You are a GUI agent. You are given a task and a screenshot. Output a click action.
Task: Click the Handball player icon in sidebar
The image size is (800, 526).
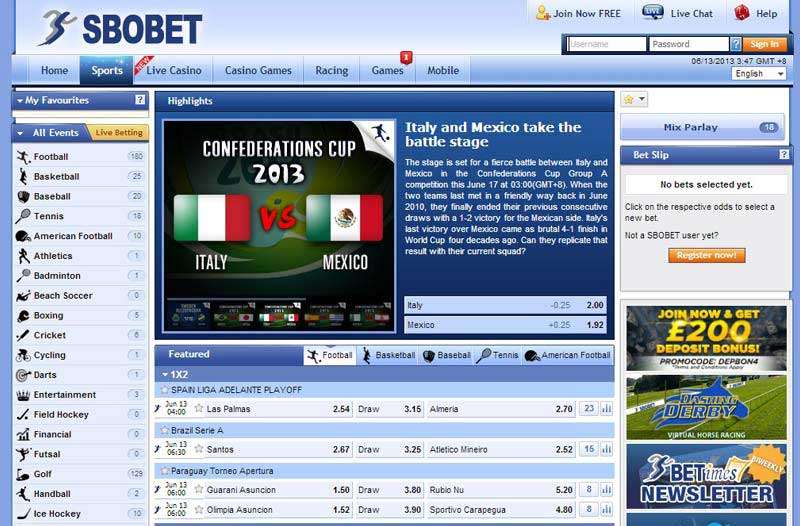pos(23,494)
